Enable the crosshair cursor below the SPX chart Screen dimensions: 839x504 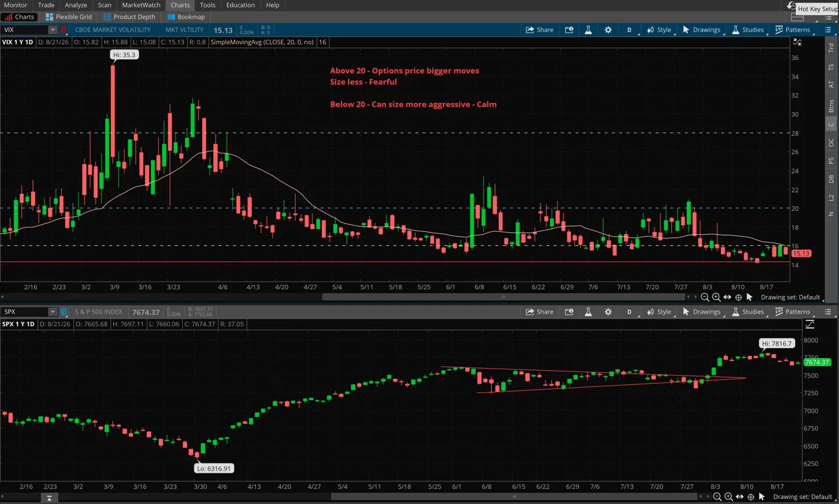pyautogui.click(x=751, y=497)
